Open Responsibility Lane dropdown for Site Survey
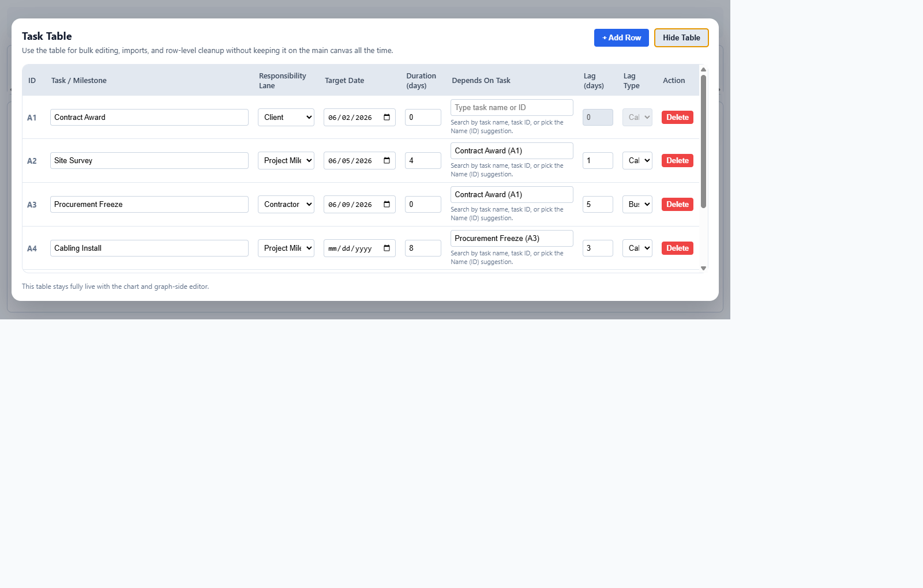The image size is (923, 588). tap(286, 160)
